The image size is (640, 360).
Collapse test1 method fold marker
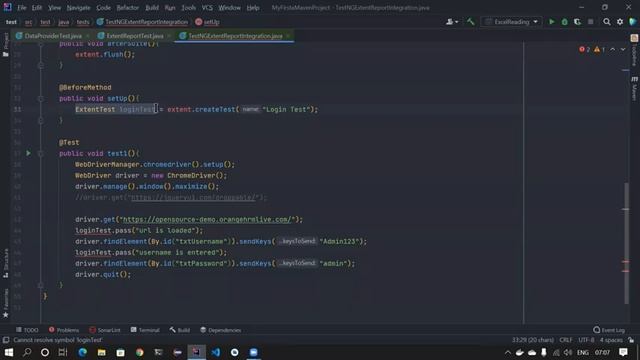40,153
